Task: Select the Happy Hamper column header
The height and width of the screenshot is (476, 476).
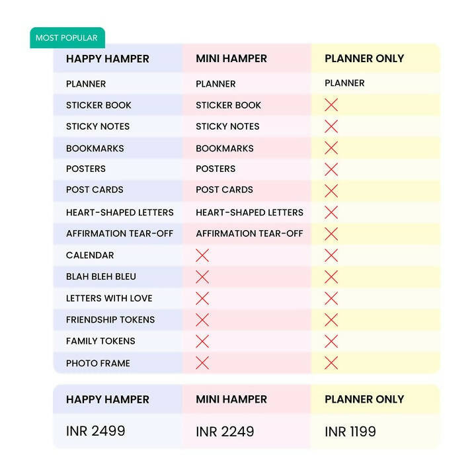Action: (x=108, y=59)
